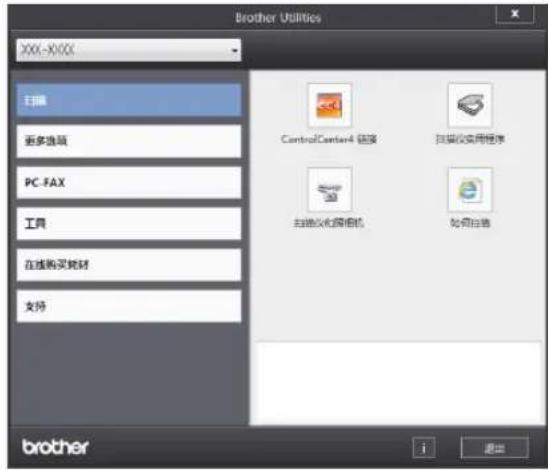Open the 工具 menu item
The height and width of the screenshot is (470, 548).
129,224
